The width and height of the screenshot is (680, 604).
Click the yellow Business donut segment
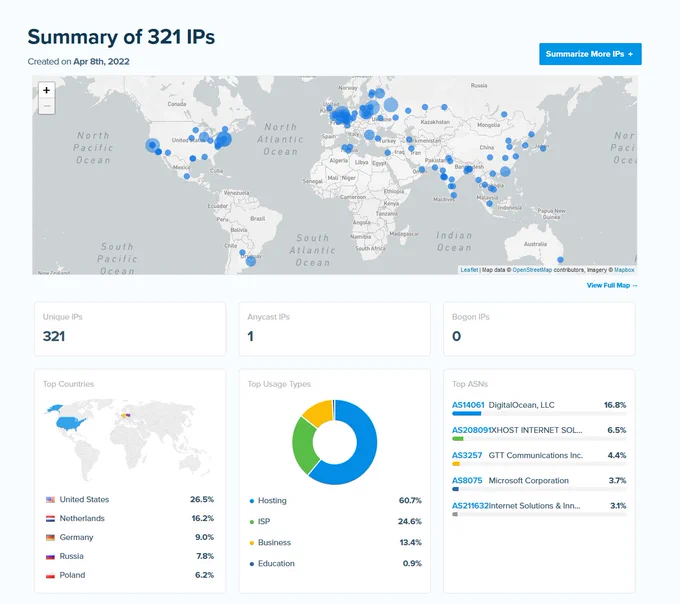(x=319, y=413)
